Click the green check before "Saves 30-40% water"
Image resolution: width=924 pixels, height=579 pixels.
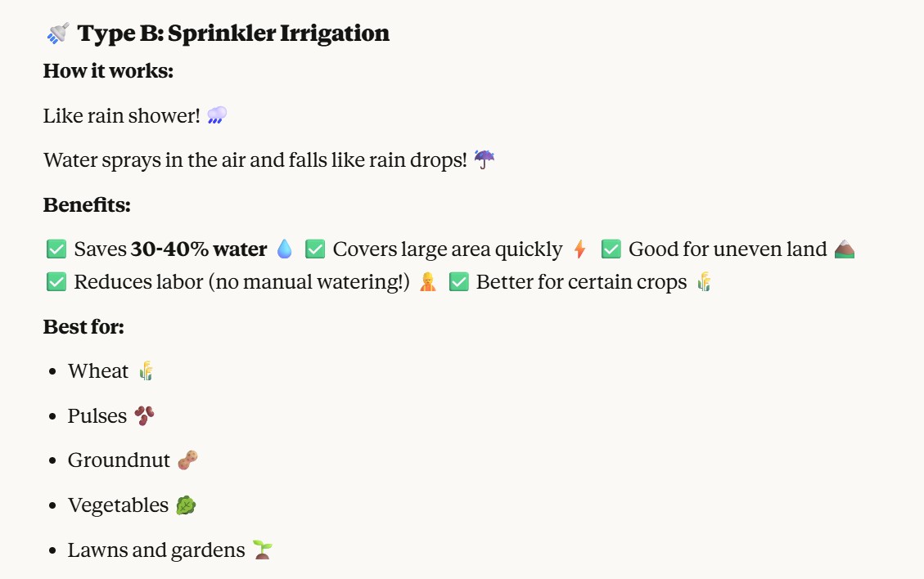pos(56,249)
